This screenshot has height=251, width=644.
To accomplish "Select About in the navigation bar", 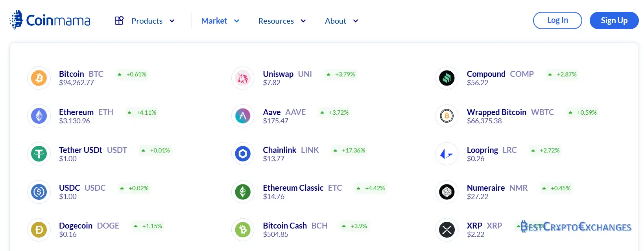I will coord(335,20).
